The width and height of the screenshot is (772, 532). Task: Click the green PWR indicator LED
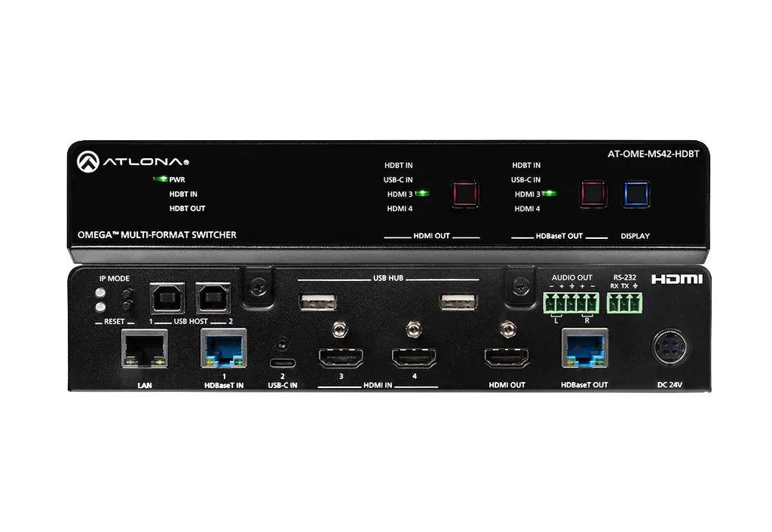pyautogui.click(x=161, y=179)
